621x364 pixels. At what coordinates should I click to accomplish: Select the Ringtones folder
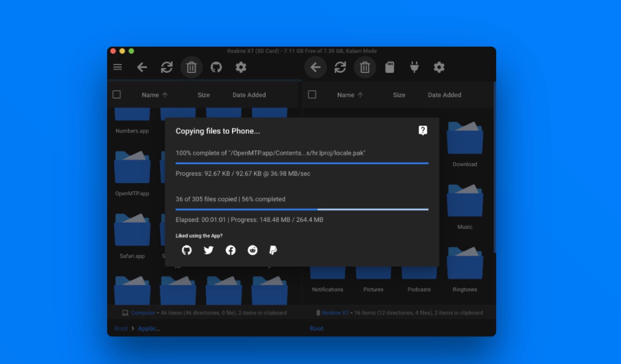click(x=465, y=269)
